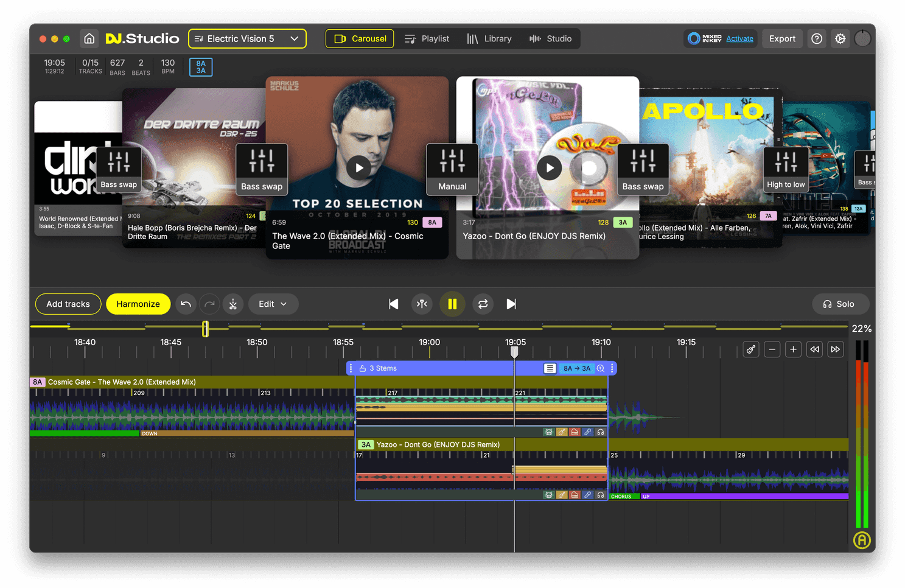Zoom out timeline with minus icon
Image resolution: width=905 pixels, height=588 pixels.
[x=772, y=349]
